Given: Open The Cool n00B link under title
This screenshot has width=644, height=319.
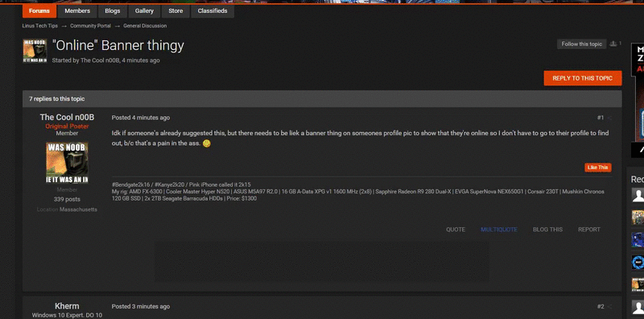Looking at the screenshot, I should pyautogui.click(x=100, y=60).
